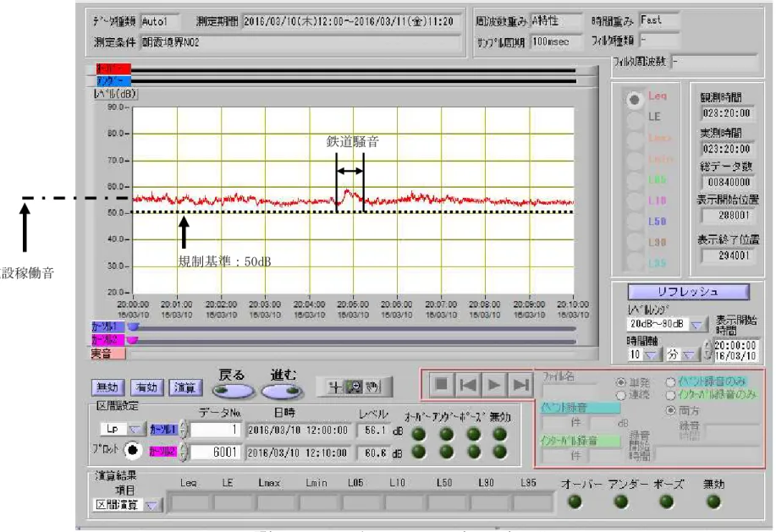The image size is (776, 532).
Task: Select the zoom magnifier tool
Action: 354,387
